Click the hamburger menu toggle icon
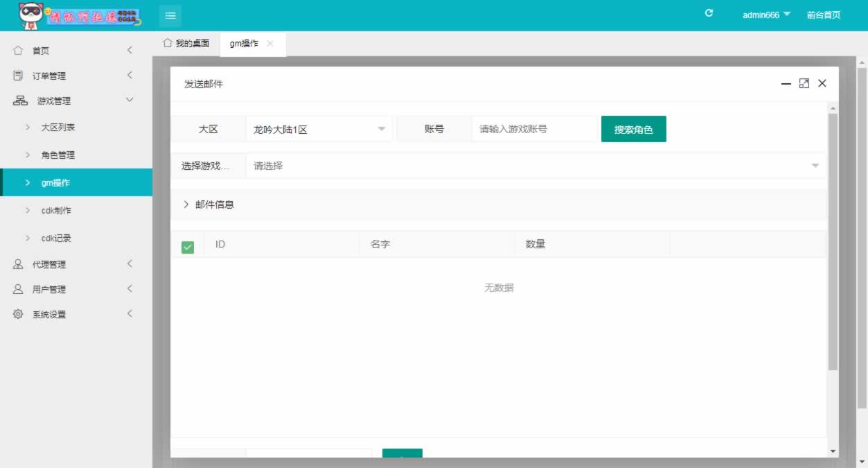Image resolution: width=868 pixels, height=468 pixels. pos(170,16)
